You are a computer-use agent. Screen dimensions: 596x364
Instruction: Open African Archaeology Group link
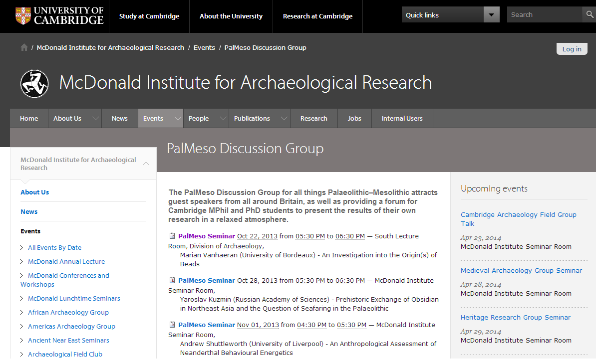pos(68,312)
